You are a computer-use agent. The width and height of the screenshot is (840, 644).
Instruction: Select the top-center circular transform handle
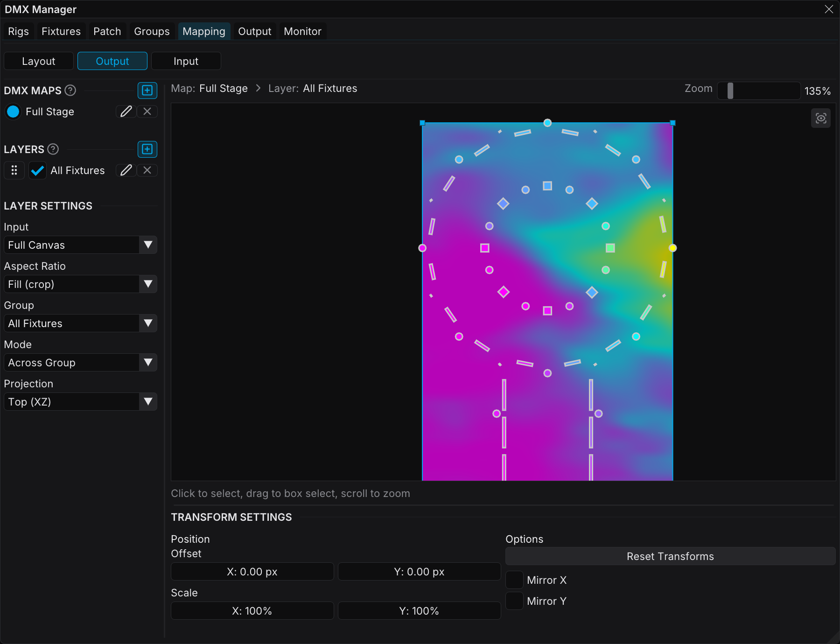(x=547, y=123)
